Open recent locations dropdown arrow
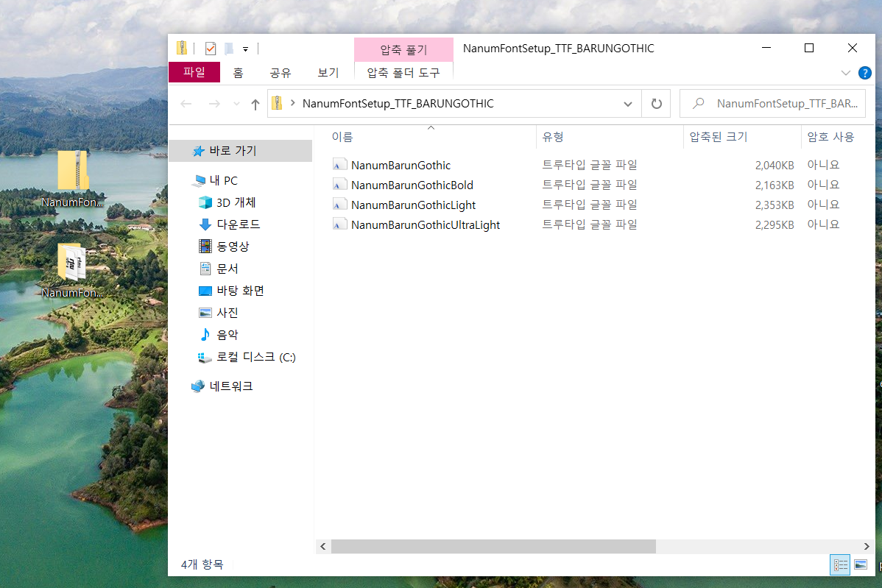Image resolution: width=882 pixels, height=588 pixels. click(x=236, y=104)
